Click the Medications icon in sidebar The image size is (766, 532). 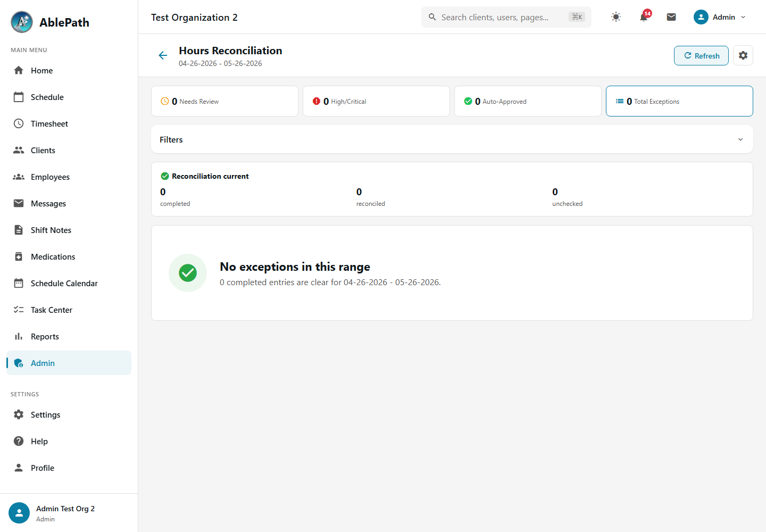tap(19, 256)
